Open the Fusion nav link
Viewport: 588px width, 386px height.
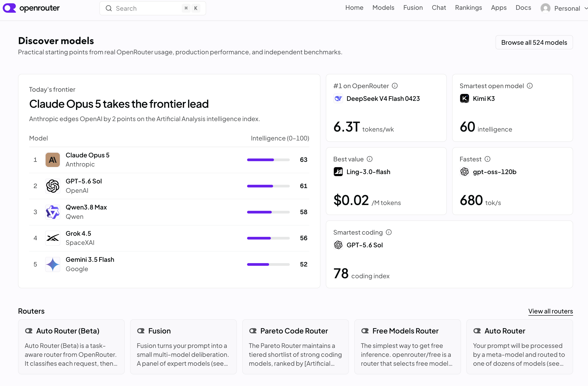tap(413, 8)
